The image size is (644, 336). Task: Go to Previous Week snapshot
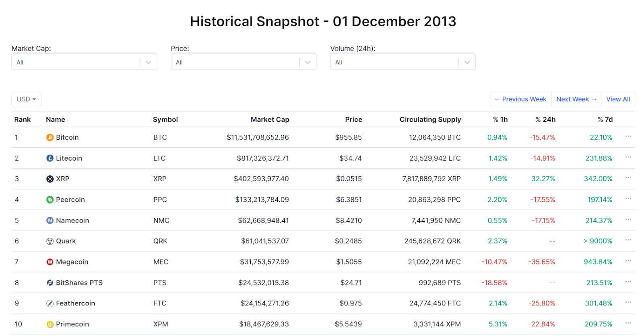tap(520, 99)
